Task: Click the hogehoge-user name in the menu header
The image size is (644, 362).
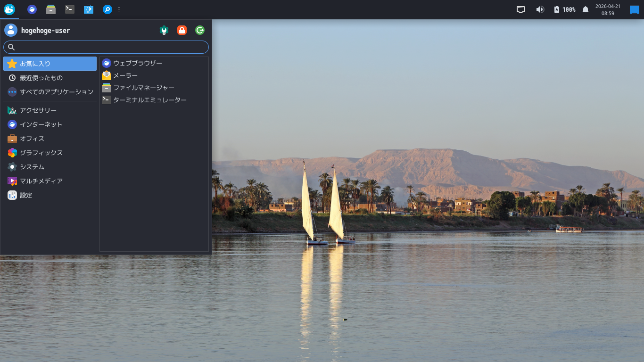Action: pyautogui.click(x=45, y=31)
